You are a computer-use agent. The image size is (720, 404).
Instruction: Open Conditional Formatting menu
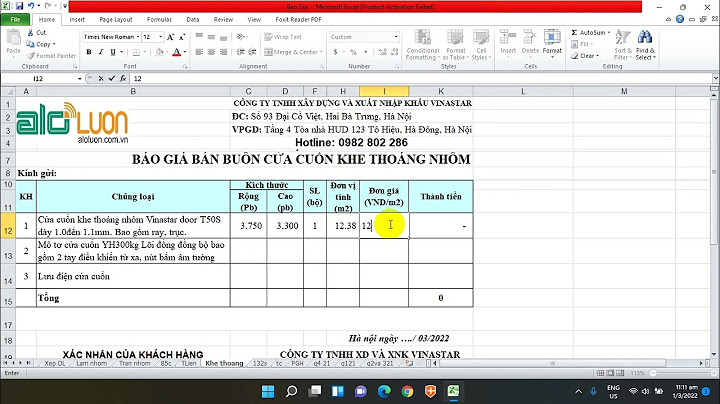pos(422,45)
